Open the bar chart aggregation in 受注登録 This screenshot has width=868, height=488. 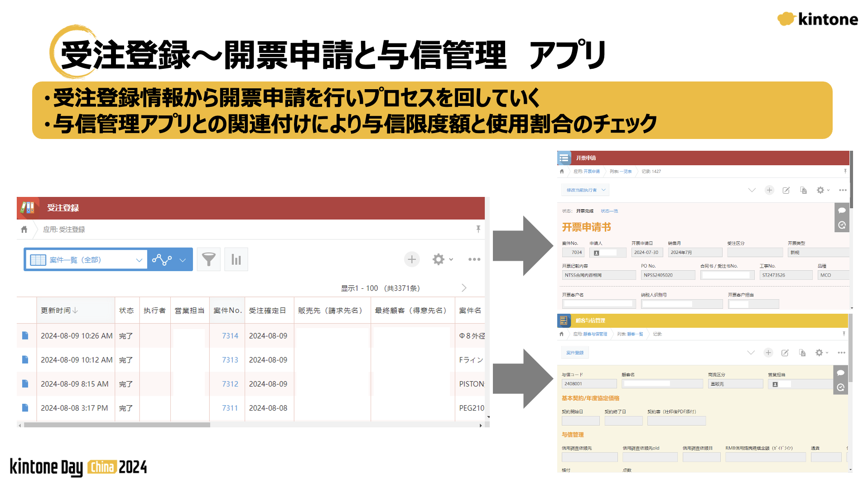pos(236,259)
